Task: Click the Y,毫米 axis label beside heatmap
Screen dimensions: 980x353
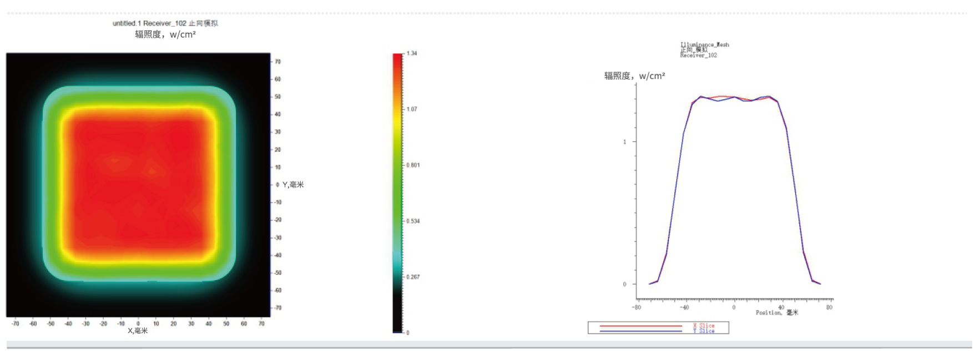Action: pyautogui.click(x=293, y=185)
